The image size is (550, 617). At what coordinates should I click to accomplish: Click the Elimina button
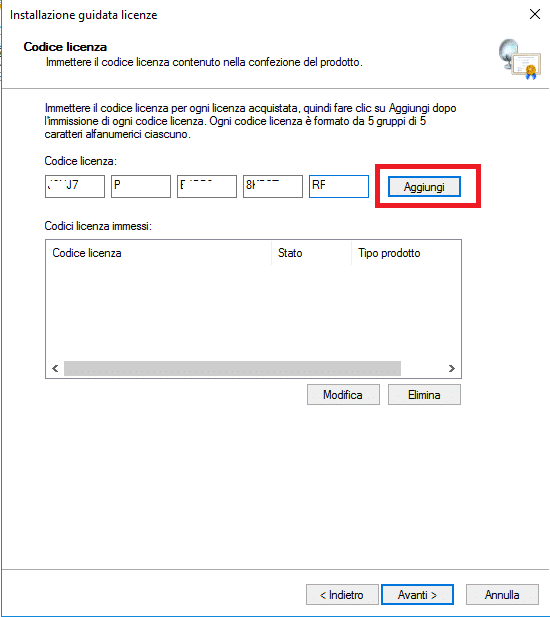click(x=424, y=395)
